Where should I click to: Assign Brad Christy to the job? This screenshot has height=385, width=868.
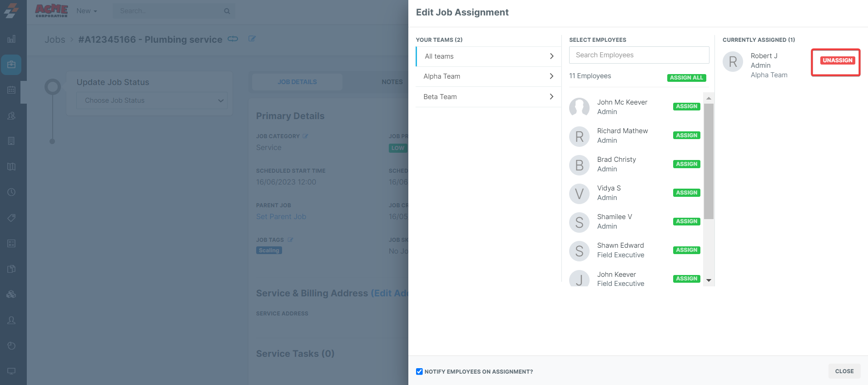tap(686, 164)
